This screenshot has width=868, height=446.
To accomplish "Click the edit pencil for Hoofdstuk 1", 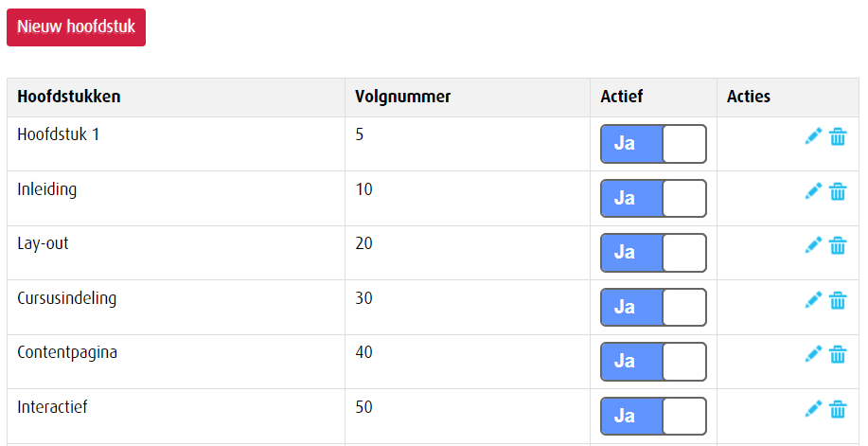I will tap(812, 136).
